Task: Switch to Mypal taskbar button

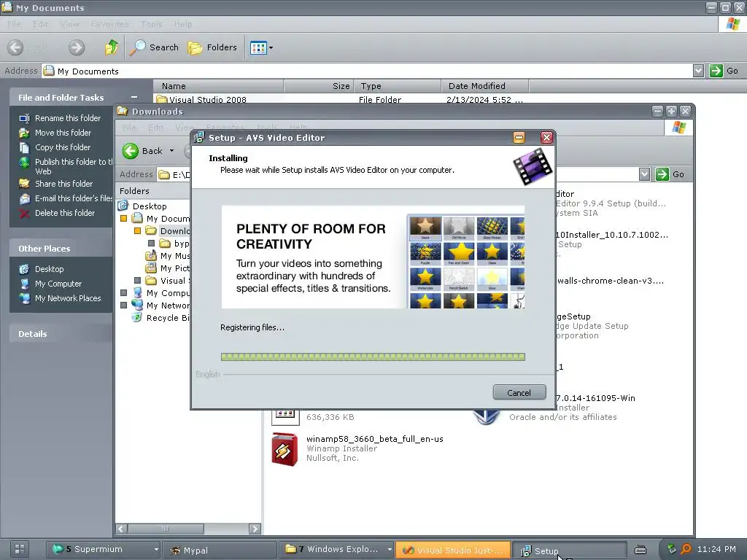Action: click(x=219, y=550)
